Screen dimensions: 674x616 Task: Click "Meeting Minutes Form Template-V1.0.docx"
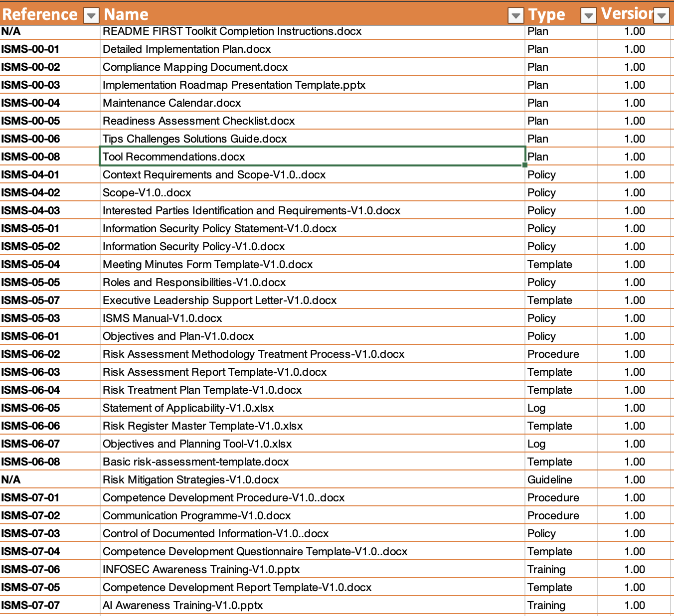coord(313,264)
